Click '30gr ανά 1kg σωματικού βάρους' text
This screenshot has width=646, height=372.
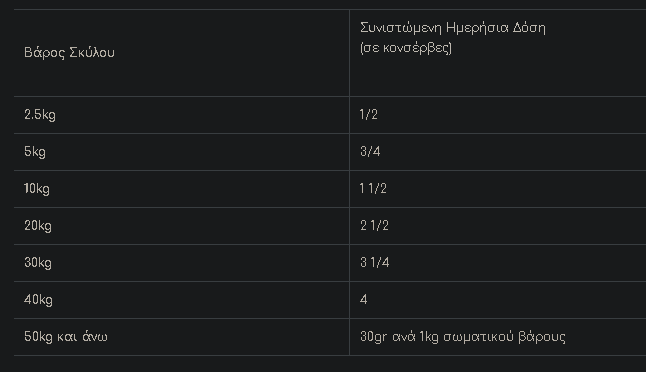pyautogui.click(x=463, y=337)
